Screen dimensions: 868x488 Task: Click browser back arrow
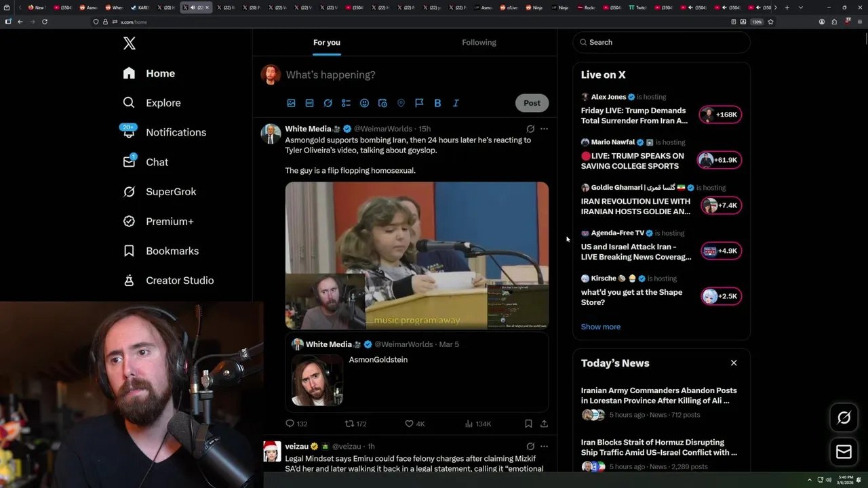[20, 22]
